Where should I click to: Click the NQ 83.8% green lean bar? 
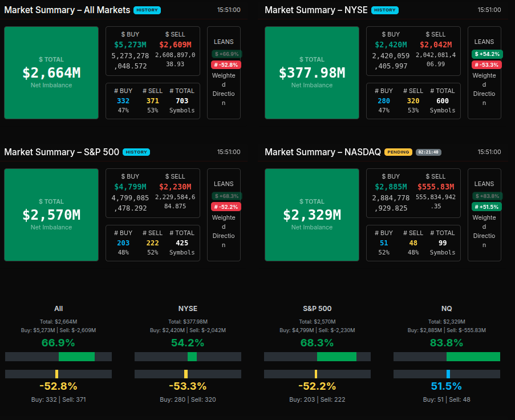click(473, 357)
